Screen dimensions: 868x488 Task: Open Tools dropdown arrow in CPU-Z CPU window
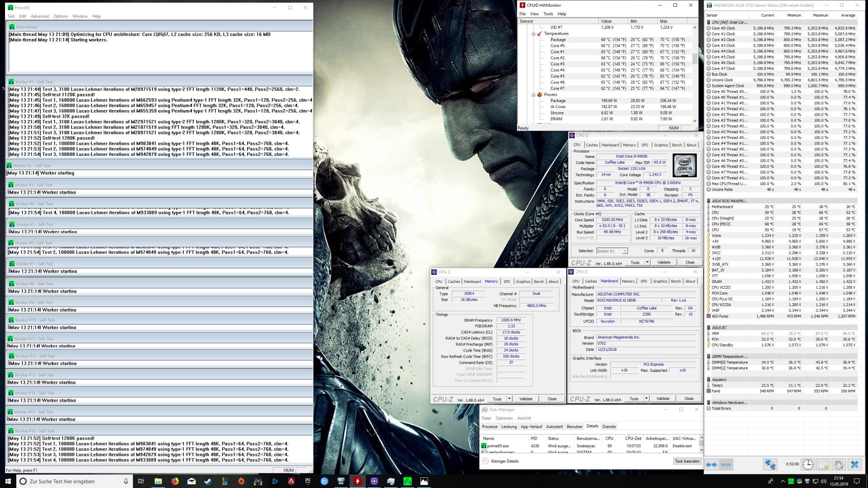pyautogui.click(x=647, y=262)
